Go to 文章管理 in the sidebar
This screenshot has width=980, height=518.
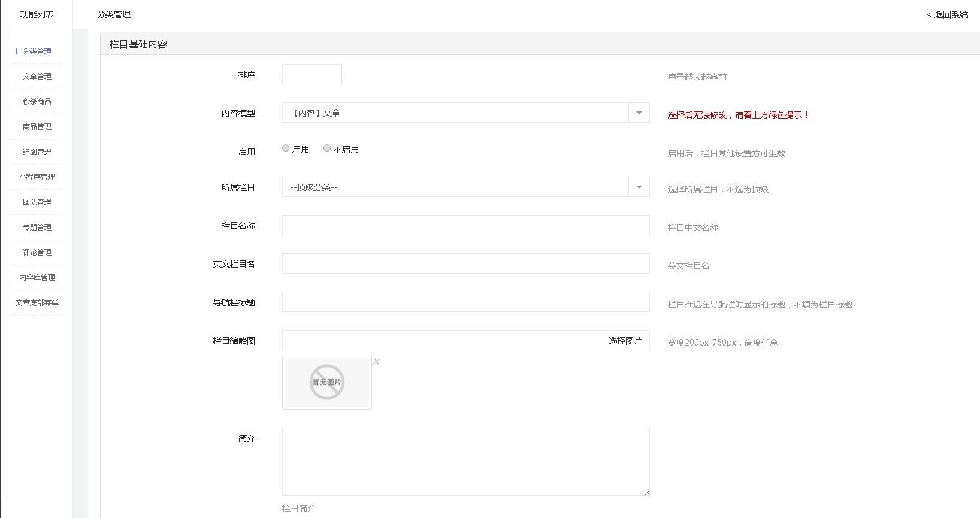point(37,77)
